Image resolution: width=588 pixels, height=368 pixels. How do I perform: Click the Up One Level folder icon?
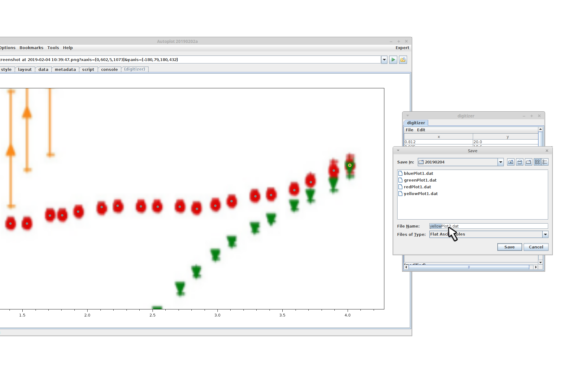coord(511,162)
